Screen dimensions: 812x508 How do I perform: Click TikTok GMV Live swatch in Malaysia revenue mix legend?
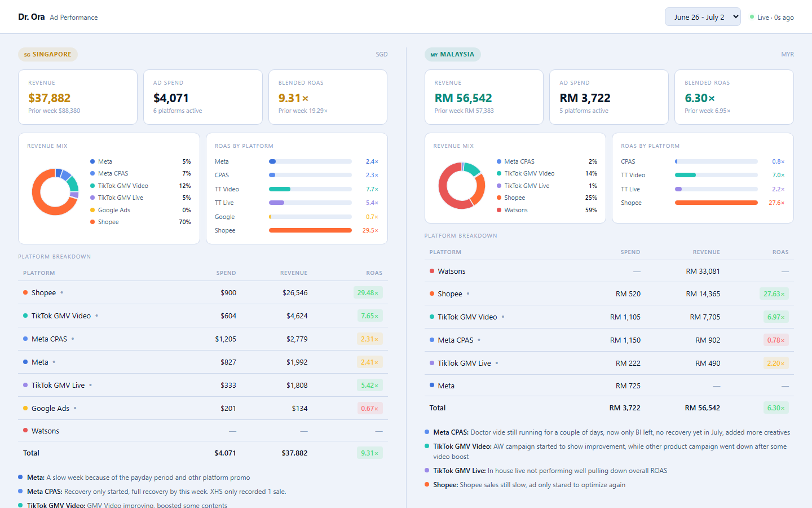point(499,186)
